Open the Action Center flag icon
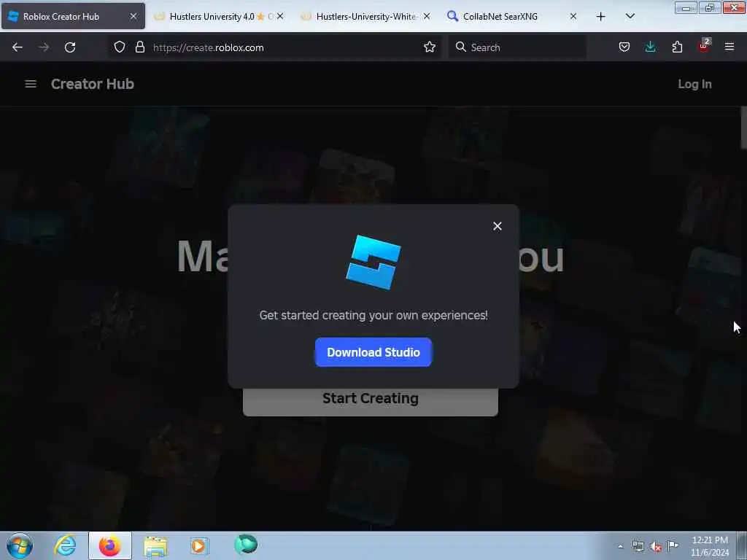 click(x=673, y=545)
